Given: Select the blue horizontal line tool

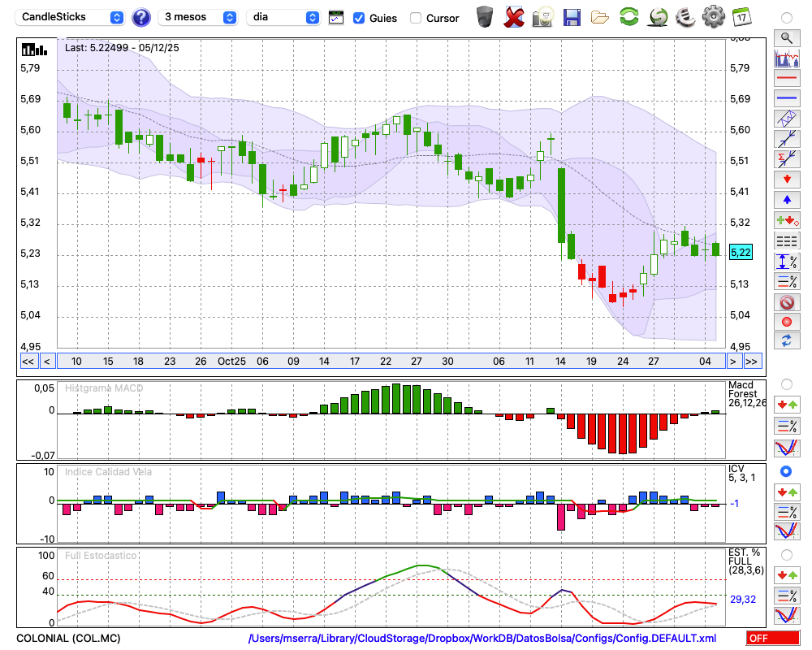Looking at the screenshot, I should coord(787,98).
